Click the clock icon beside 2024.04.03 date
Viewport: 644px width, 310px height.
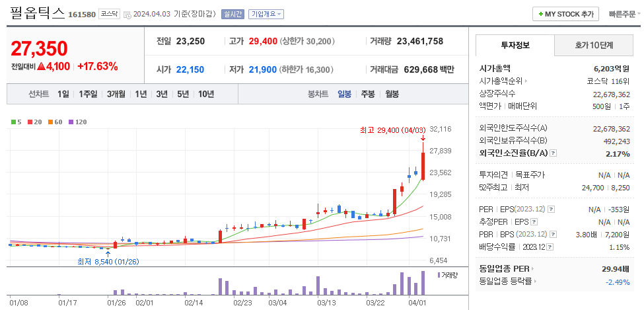tap(127, 15)
